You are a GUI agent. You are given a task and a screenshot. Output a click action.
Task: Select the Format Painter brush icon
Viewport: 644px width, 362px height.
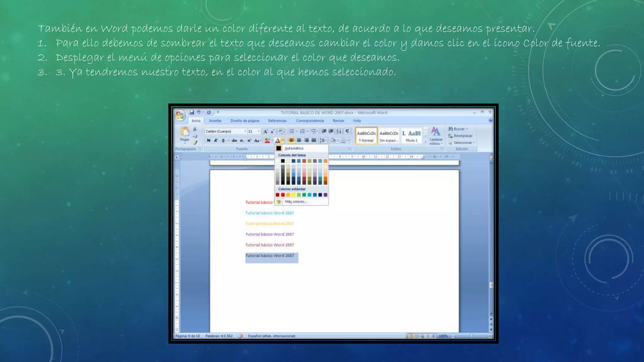point(195,142)
